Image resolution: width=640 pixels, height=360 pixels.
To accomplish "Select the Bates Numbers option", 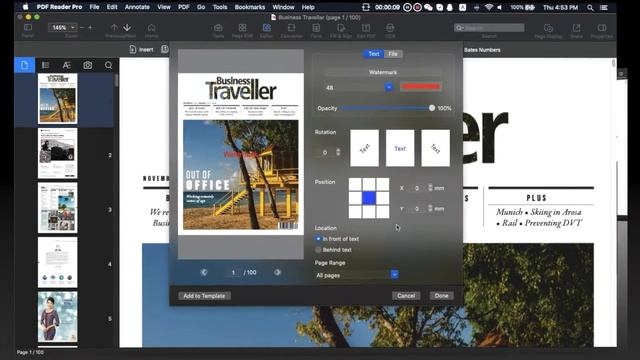I will [x=482, y=50].
